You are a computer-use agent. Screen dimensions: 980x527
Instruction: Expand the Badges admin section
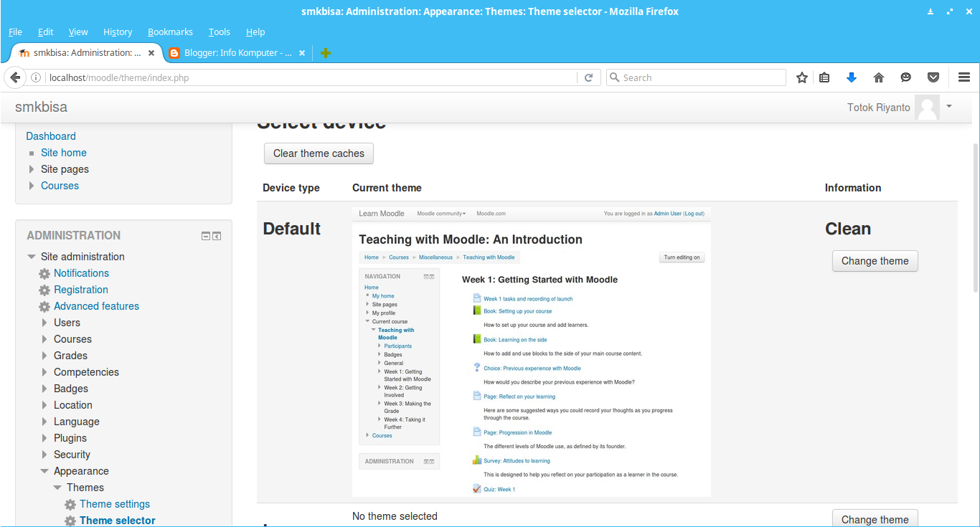[44, 389]
